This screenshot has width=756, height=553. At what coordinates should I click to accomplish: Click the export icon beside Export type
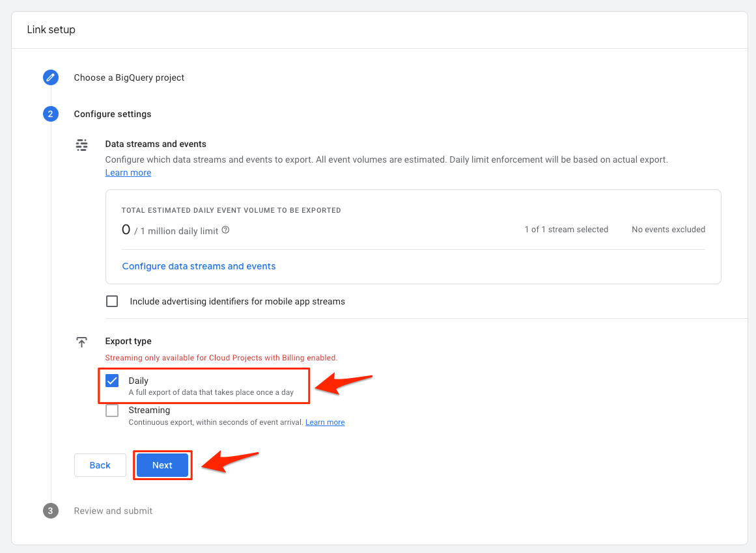pyautogui.click(x=81, y=342)
